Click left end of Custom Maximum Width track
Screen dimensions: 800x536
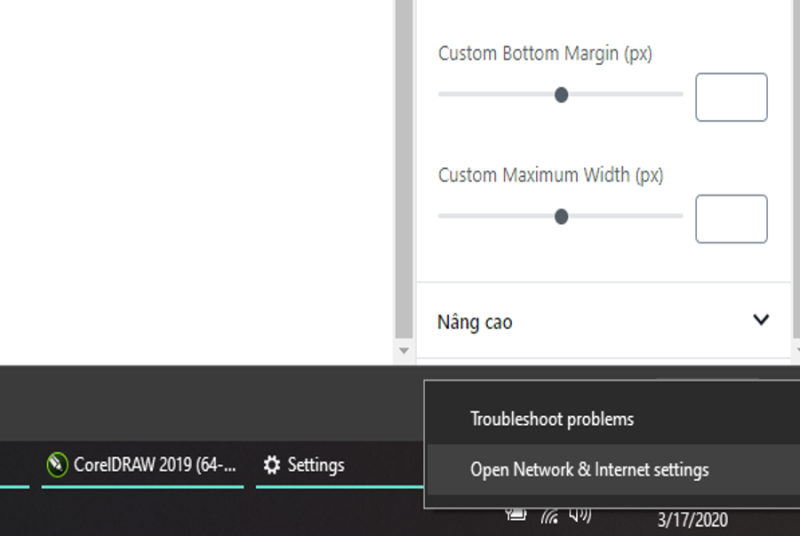point(442,216)
